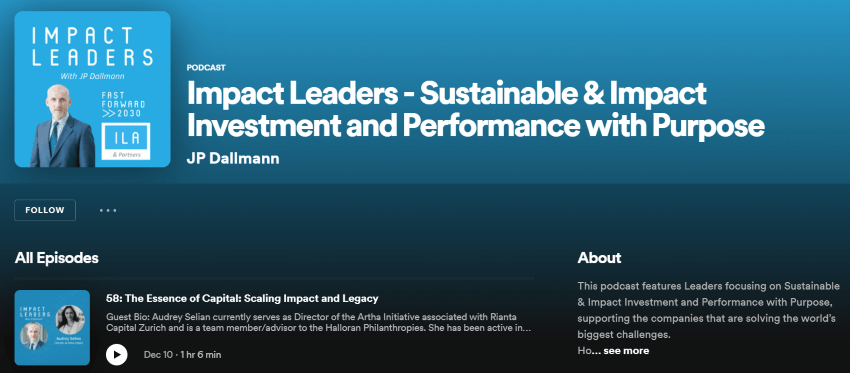Select the episode 58 thumbnail image
The image size is (850, 373).
pyautogui.click(x=52, y=327)
